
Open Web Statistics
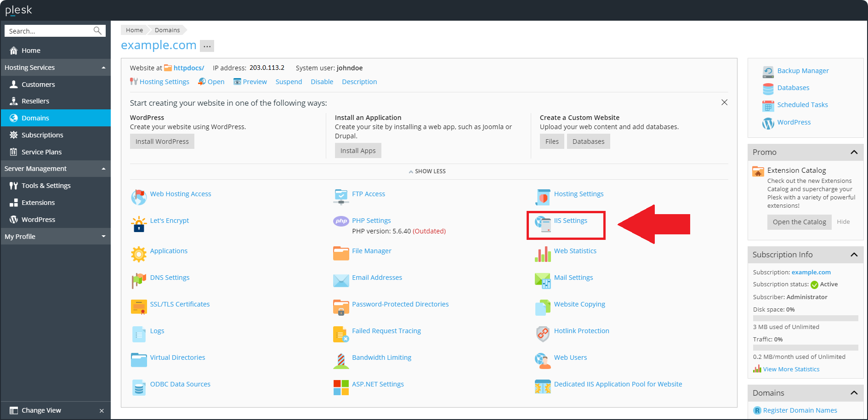point(575,251)
